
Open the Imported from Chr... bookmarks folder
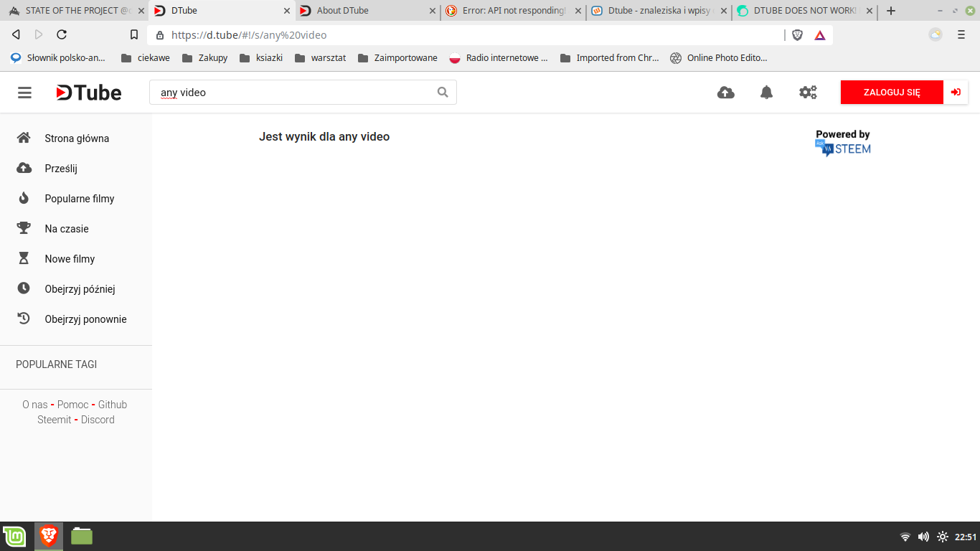[x=610, y=58]
